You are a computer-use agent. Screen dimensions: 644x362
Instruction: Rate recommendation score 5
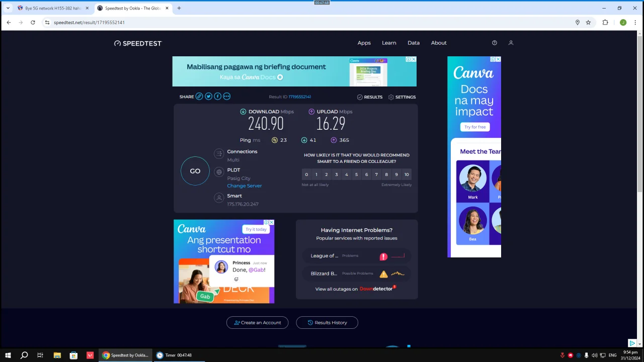click(x=356, y=174)
